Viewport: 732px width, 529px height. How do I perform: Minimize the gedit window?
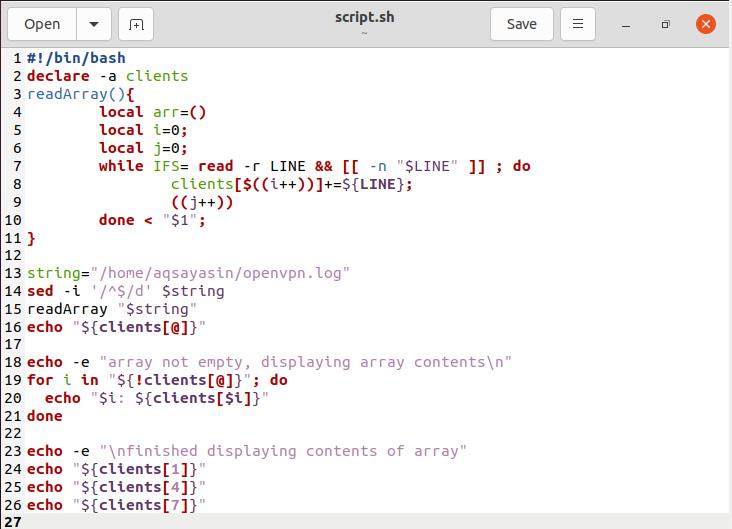625,24
